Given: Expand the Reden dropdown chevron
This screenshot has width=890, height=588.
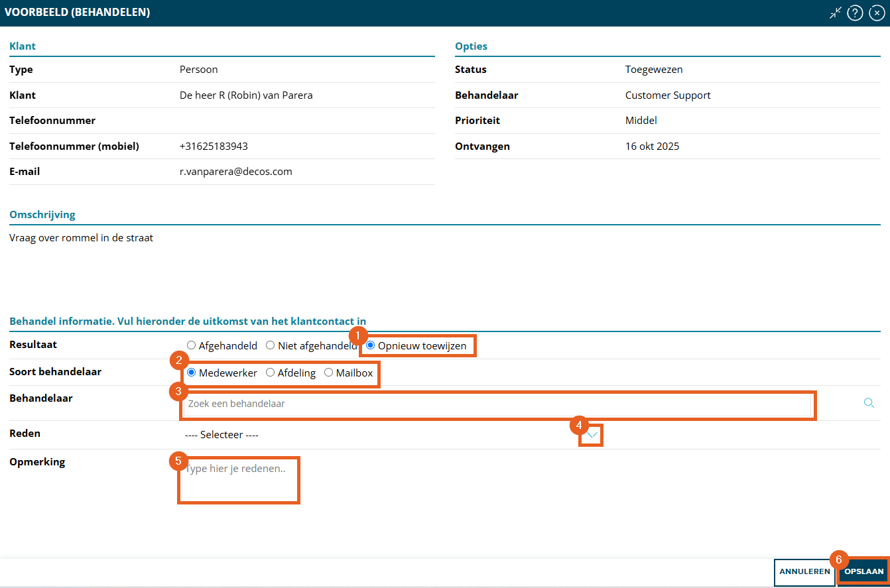Looking at the screenshot, I should click(592, 435).
